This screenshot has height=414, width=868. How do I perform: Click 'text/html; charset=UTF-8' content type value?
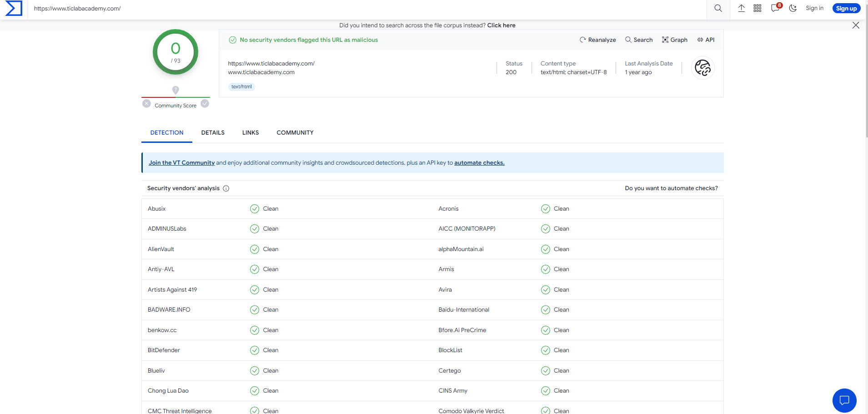click(573, 72)
